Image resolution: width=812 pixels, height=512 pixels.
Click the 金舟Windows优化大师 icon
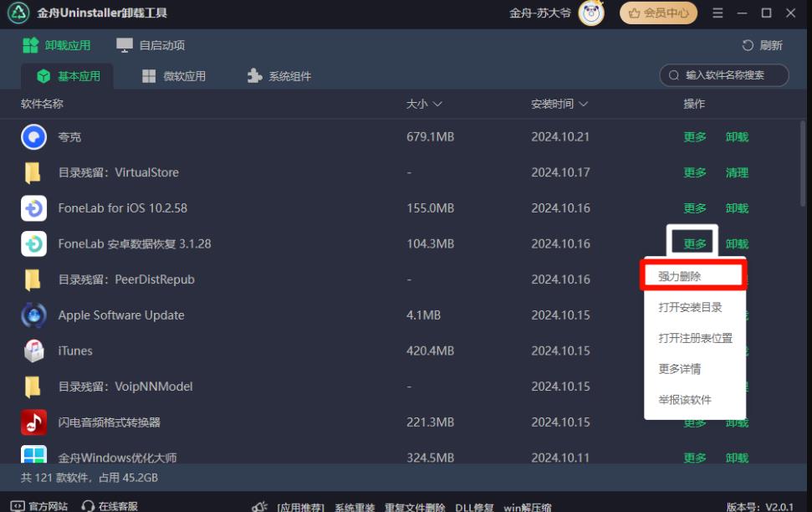(x=33, y=454)
